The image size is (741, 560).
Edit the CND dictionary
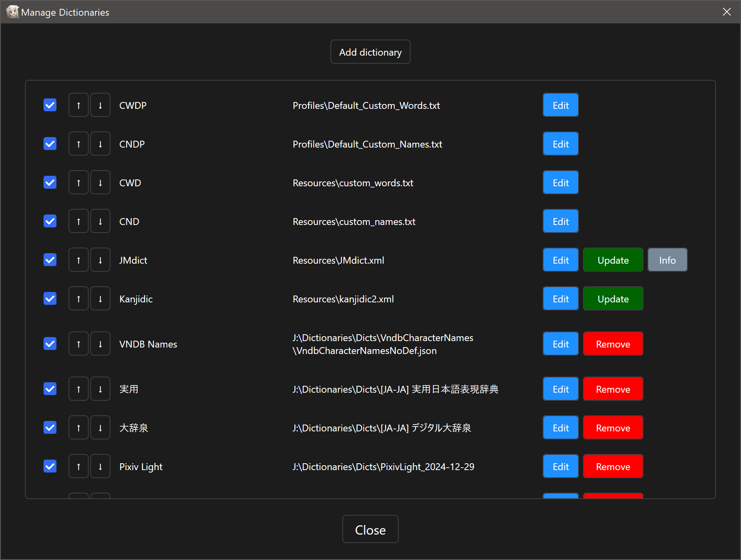point(561,221)
